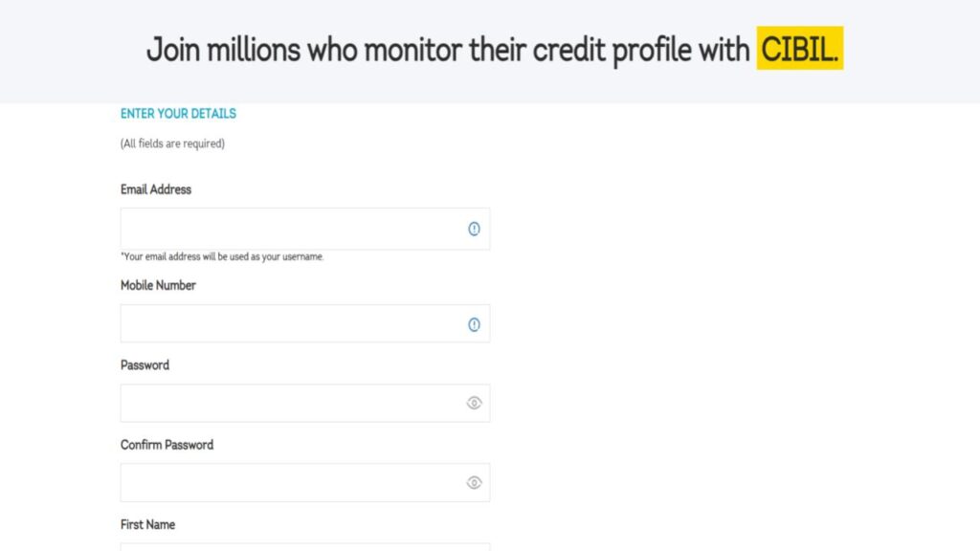
Task: Click the 'All fields are required' notice
Action: [171, 143]
